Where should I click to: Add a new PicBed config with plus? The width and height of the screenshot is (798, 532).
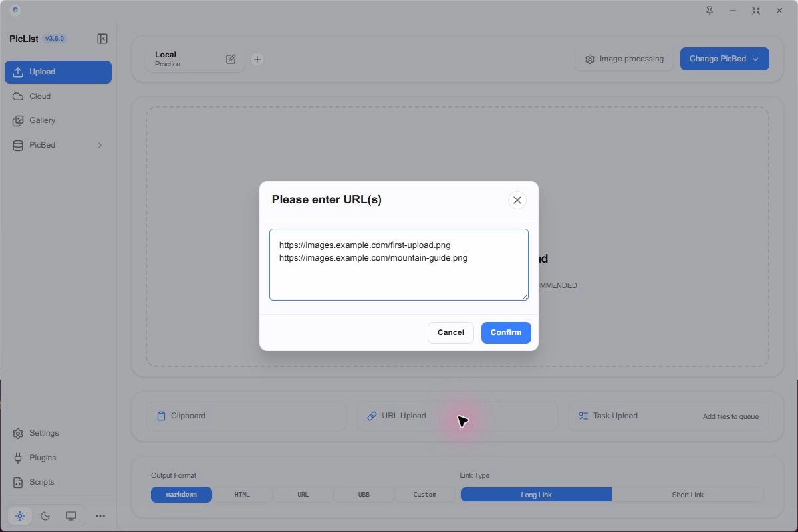(x=257, y=59)
